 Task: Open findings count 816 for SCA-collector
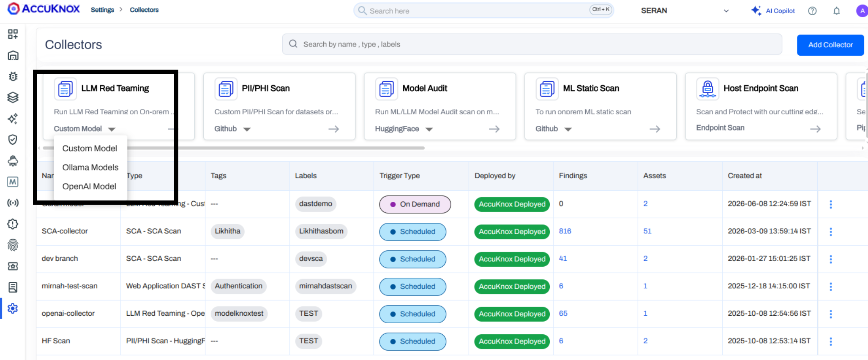point(565,231)
